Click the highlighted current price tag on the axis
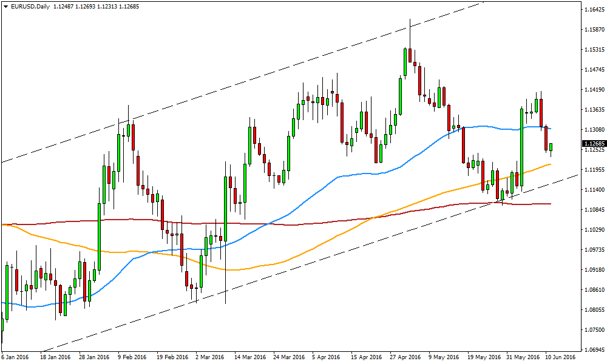Screen dimensions: 607x364 (x=594, y=144)
